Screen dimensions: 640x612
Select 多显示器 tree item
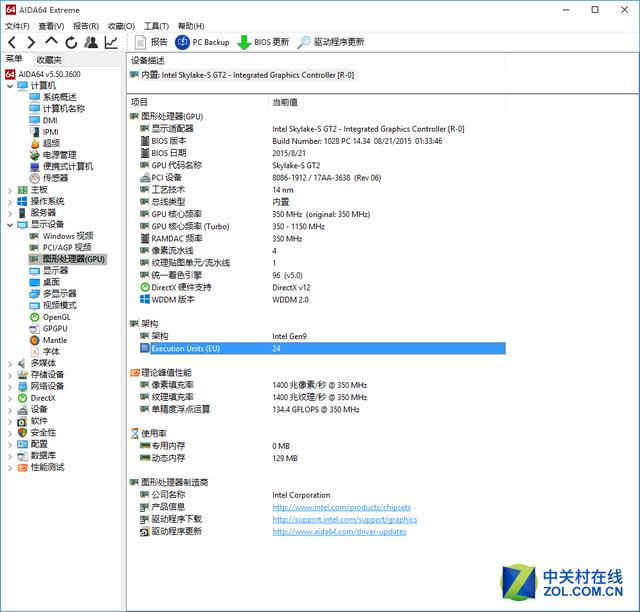coord(53,294)
